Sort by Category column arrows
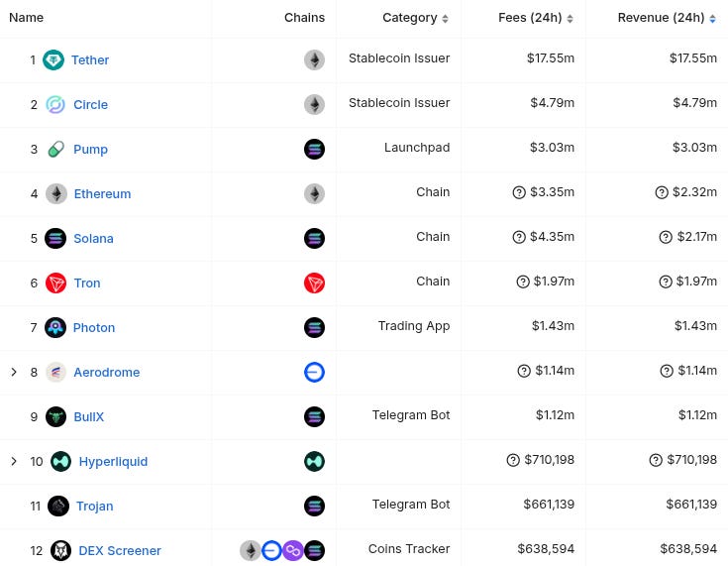Viewport: 728px width, 566px height. pos(446,19)
